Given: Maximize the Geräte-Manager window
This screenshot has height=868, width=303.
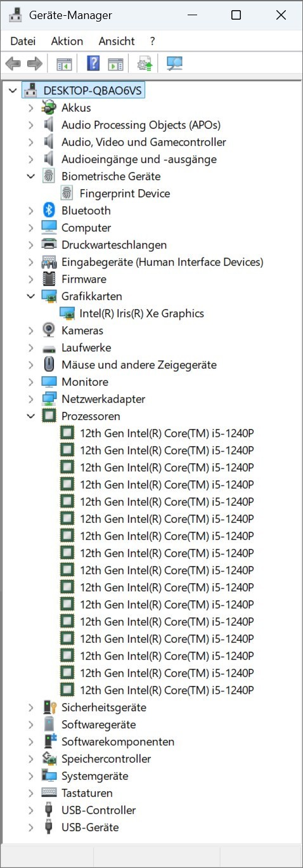Looking at the screenshot, I should coord(236,15).
